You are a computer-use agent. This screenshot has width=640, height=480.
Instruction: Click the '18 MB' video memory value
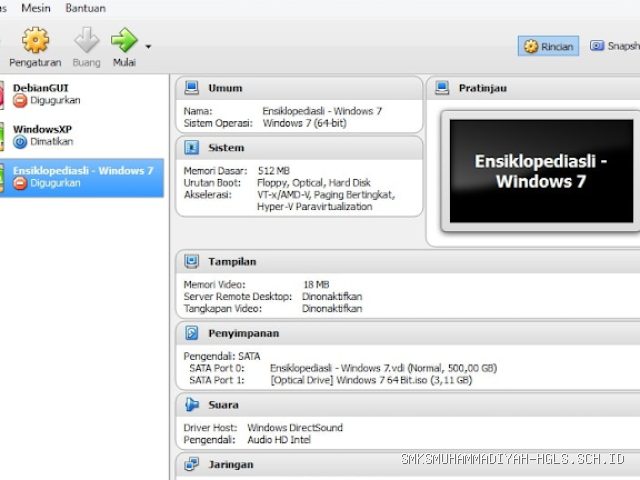(x=316, y=284)
